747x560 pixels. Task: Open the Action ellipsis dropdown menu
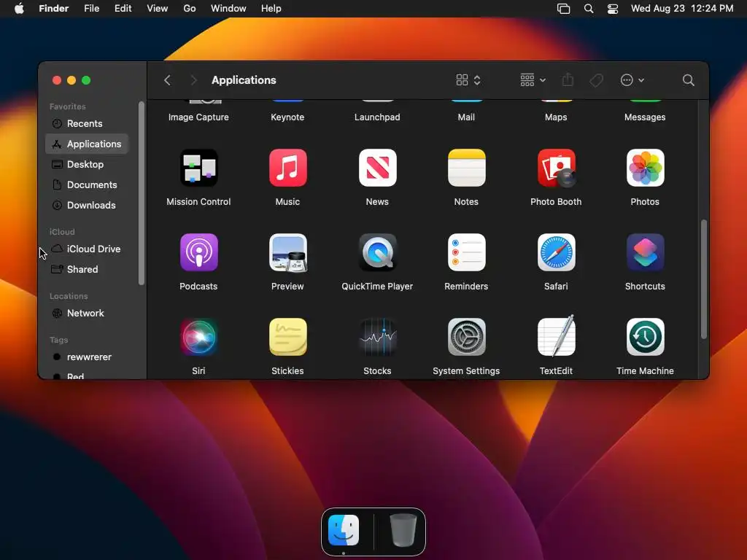[632, 80]
